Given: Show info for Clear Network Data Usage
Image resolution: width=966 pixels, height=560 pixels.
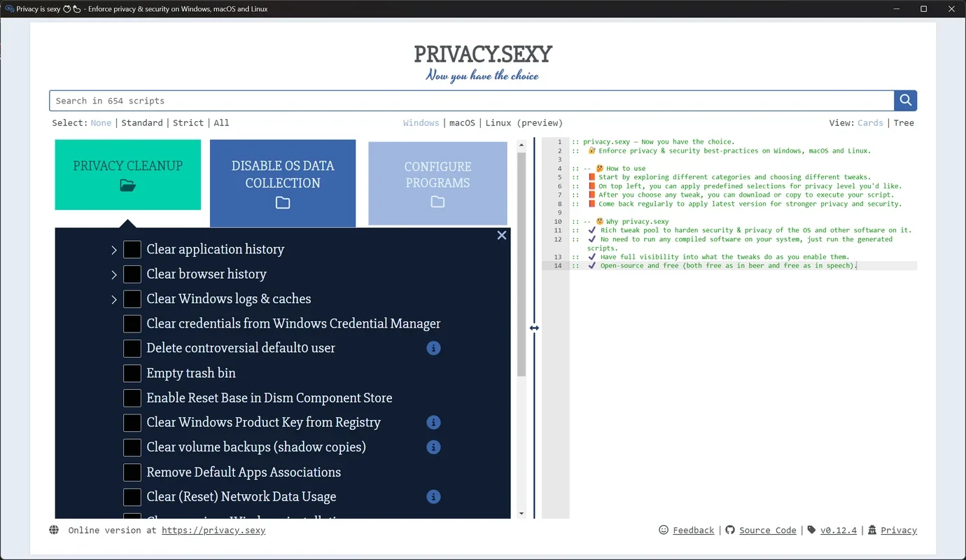Looking at the screenshot, I should 433,496.
